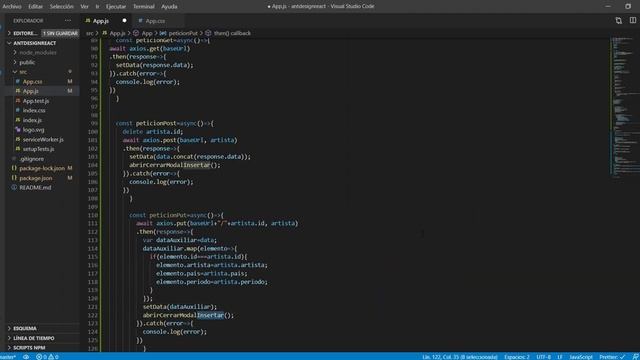
Task: Switch to the App.js editor tab
Action: point(101,21)
